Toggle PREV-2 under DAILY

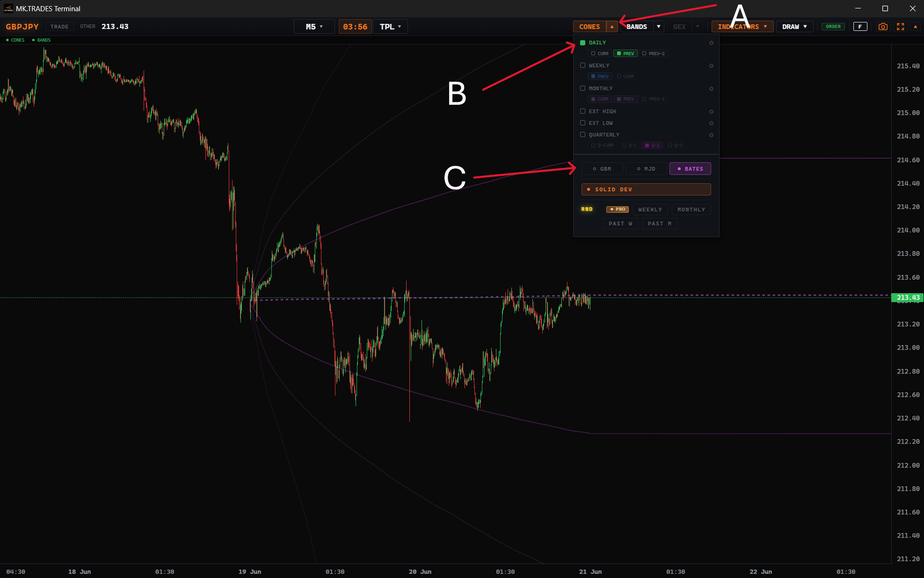pyautogui.click(x=654, y=54)
